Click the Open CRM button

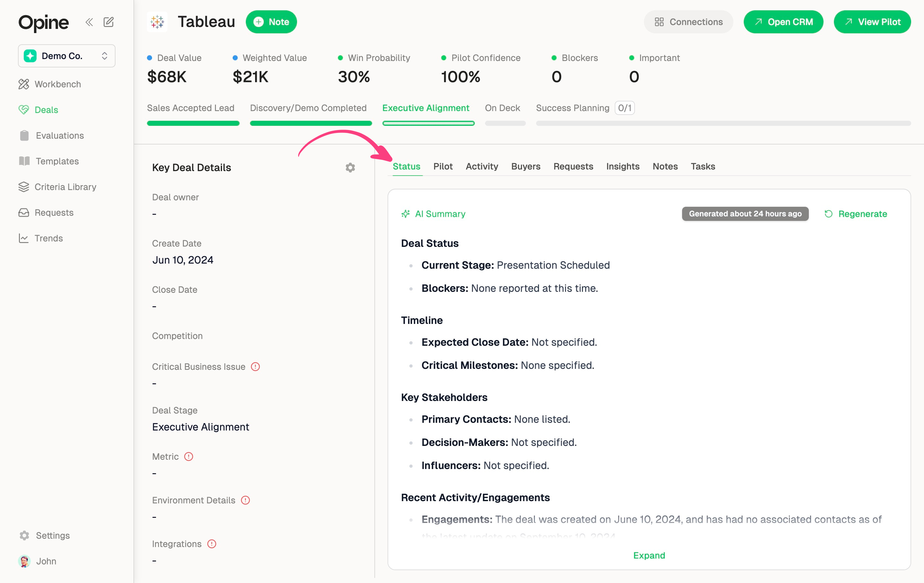pyautogui.click(x=783, y=22)
